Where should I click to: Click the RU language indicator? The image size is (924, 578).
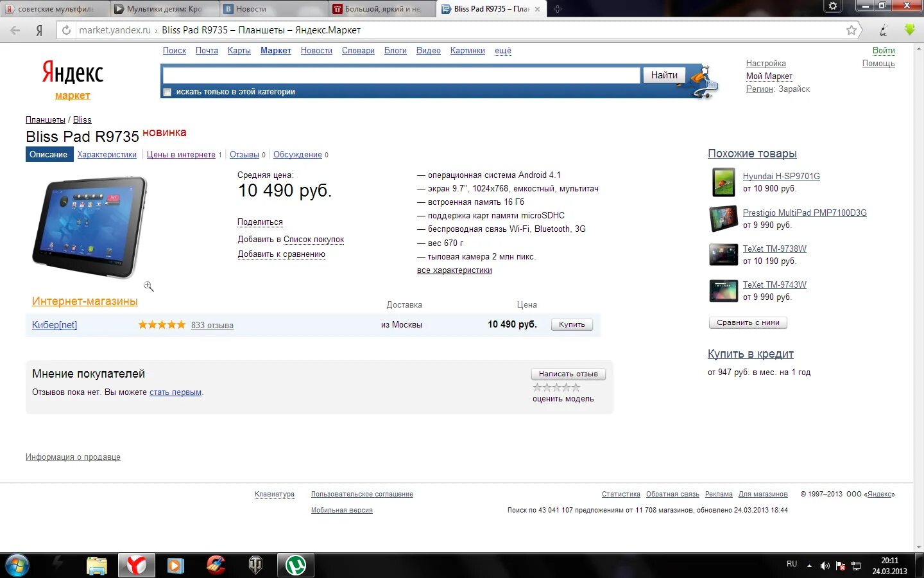point(792,564)
